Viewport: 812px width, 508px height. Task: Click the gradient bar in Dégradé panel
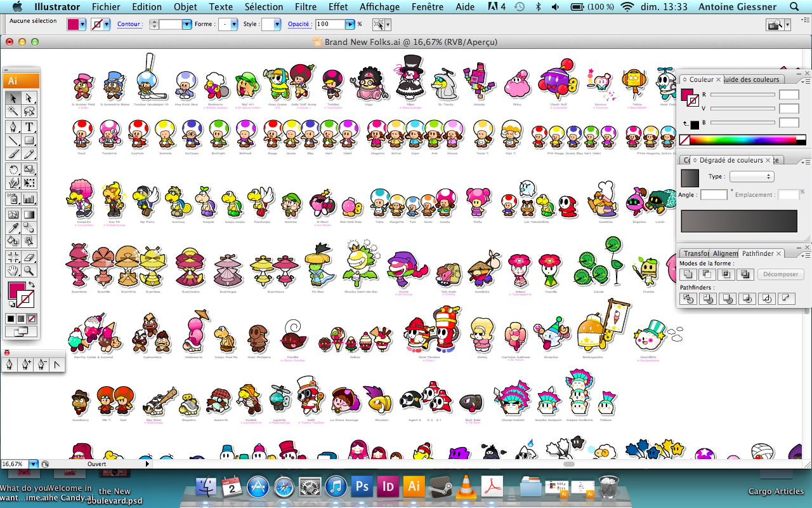click(739, 220)
